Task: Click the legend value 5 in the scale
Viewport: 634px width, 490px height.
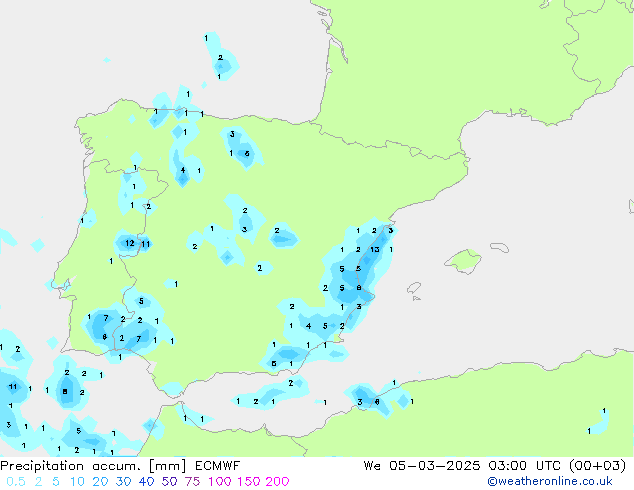Action: click(56, 482)
